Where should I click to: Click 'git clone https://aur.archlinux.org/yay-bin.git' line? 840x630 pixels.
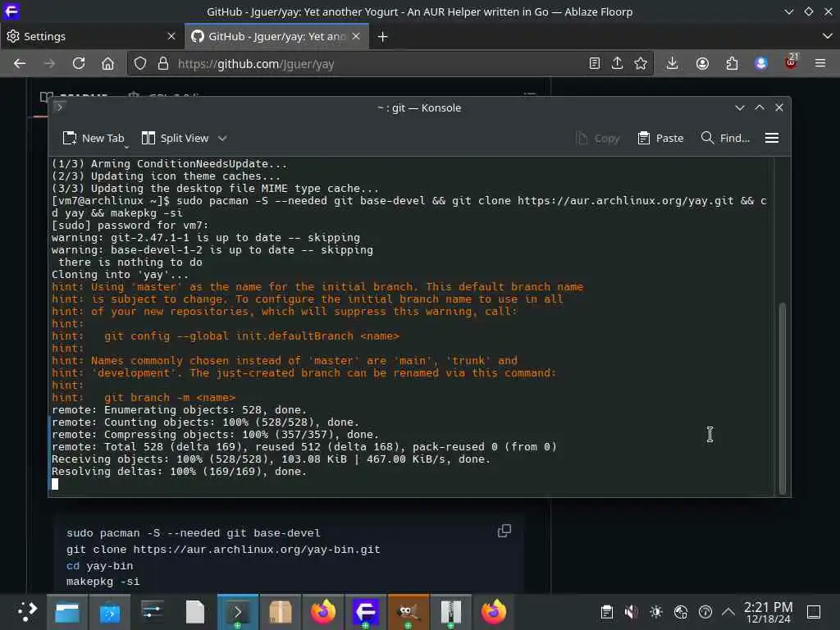click(223, 550)
